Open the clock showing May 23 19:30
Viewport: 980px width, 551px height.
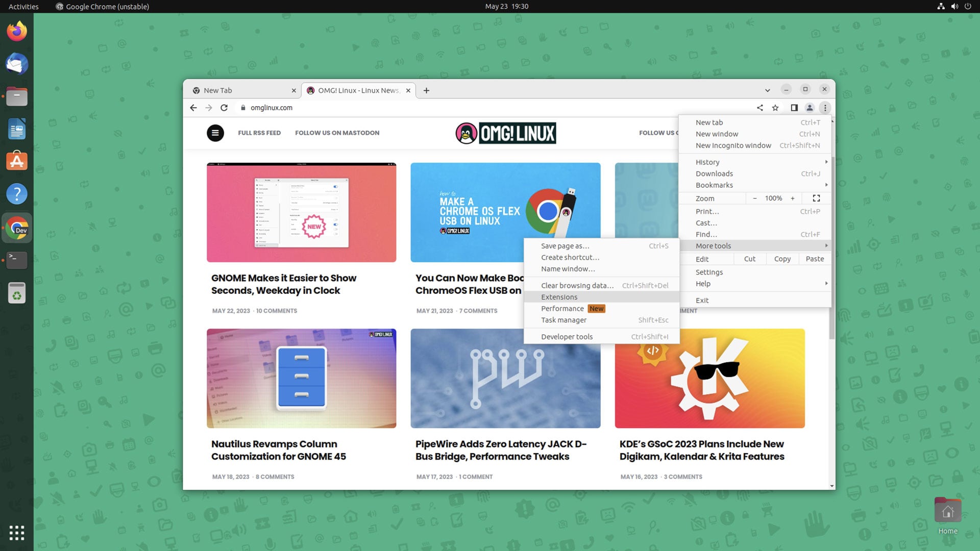coord(506,7)
